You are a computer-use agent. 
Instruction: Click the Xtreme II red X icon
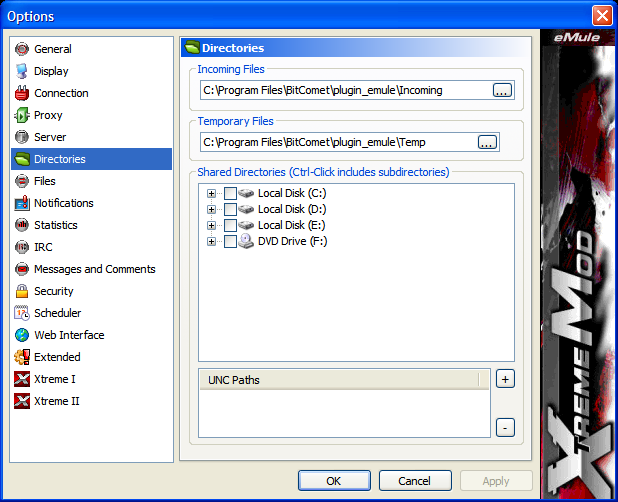click(x=22, y=401)
